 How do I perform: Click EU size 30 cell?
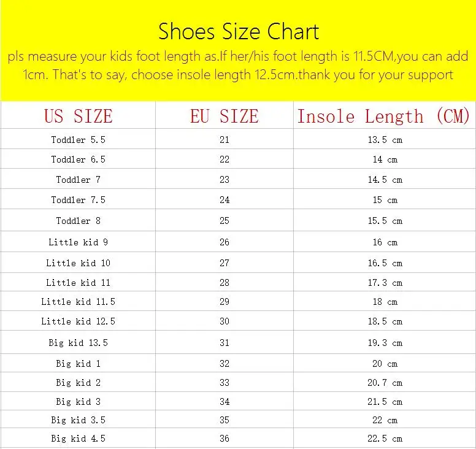point(225,321)
